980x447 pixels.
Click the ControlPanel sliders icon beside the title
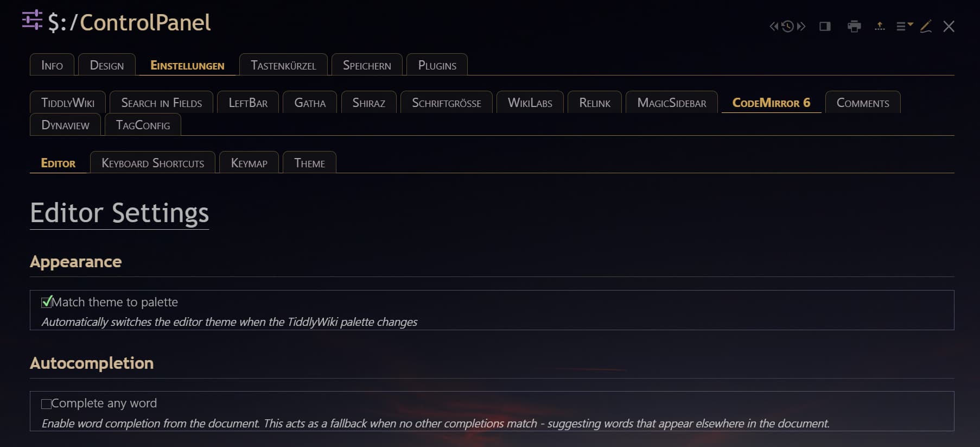[x=32, y=20]
